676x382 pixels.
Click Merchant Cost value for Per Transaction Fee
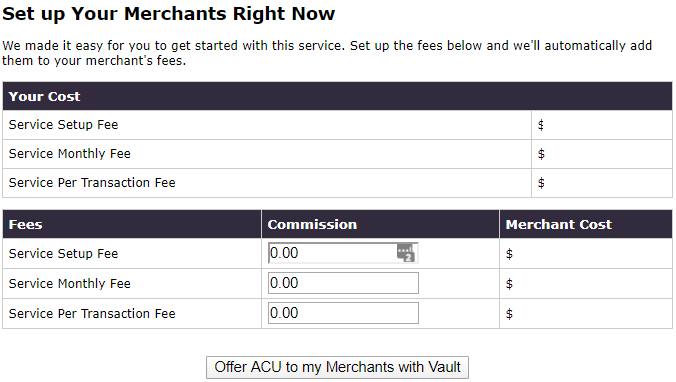[509, 314]
